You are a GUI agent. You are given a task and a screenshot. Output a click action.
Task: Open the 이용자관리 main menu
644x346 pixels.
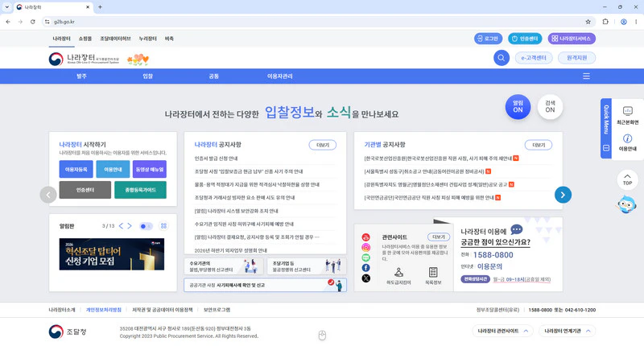pyautogui.click(x=279, y=76)
